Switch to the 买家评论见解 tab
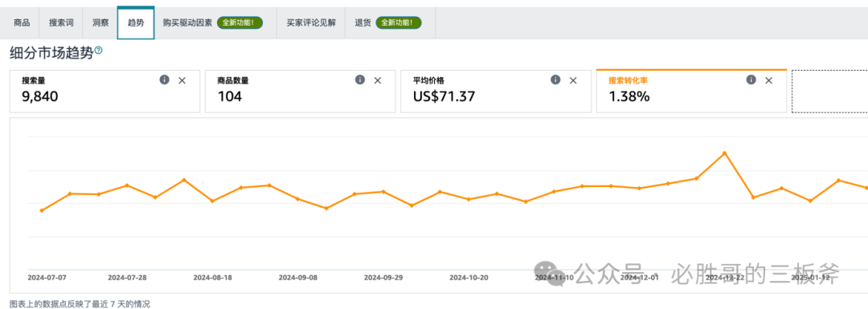Viewport: 868px width, 309px height. tap(311, 22)
